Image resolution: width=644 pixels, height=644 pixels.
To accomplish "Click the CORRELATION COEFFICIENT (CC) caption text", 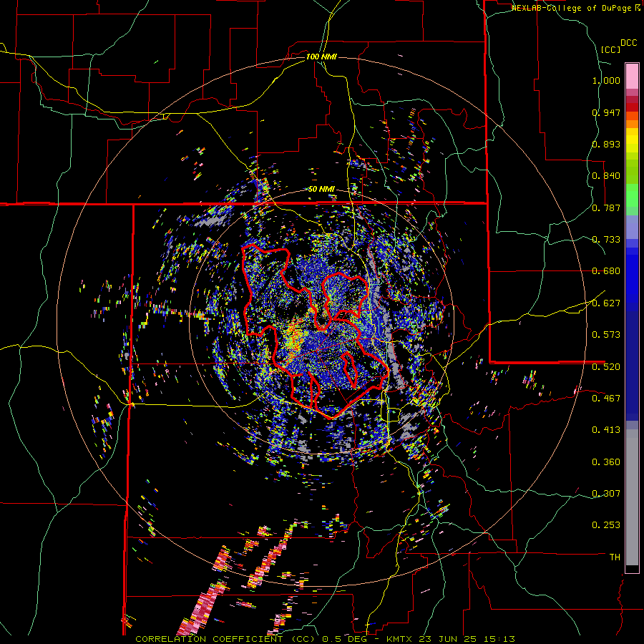I will point(226,639).
